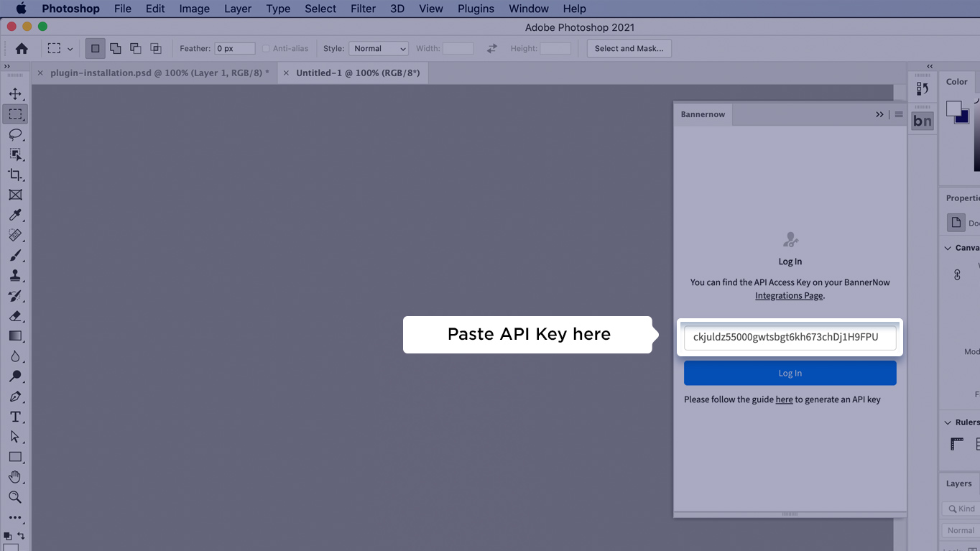Screen dimensions: 980x551
Task: Open the Filter menu
Action: 364,9
